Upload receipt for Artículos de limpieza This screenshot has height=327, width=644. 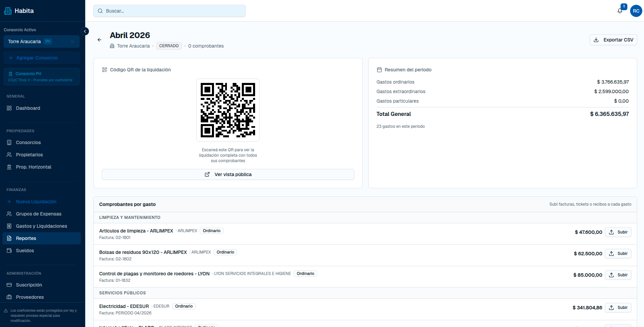tap(618, 232)
